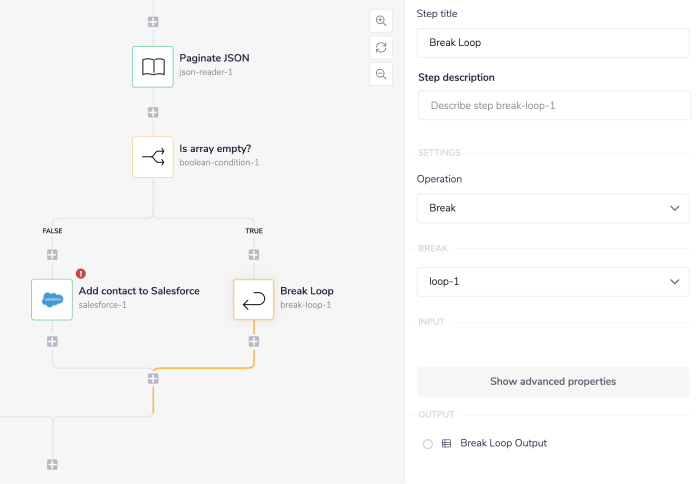Screen dimensions: 700x484
Task: Select the Break Loop Output radio button
Action: click(x=428, y=443)
